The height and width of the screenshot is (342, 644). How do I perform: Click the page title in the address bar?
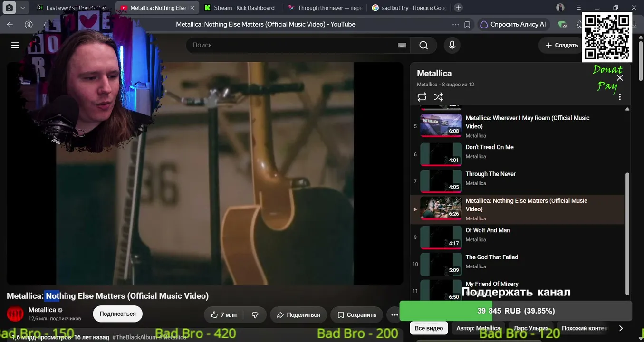[x=266, y=24]
